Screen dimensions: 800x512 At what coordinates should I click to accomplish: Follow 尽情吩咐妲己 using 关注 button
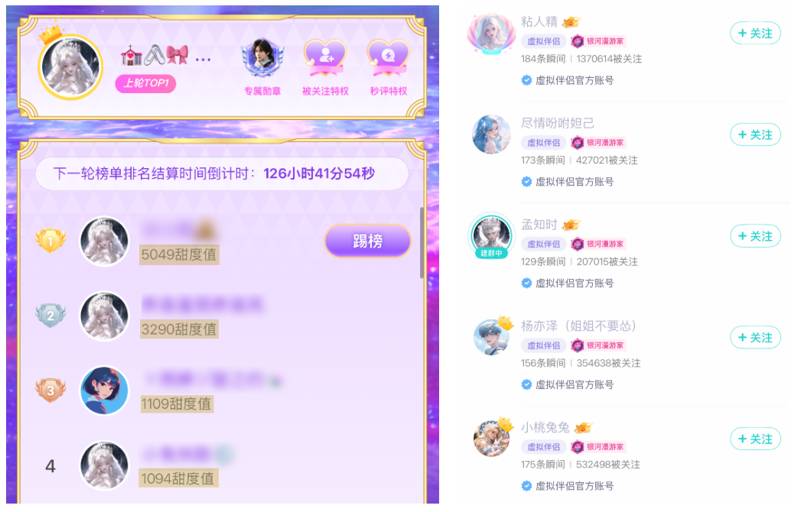(755, 135)
